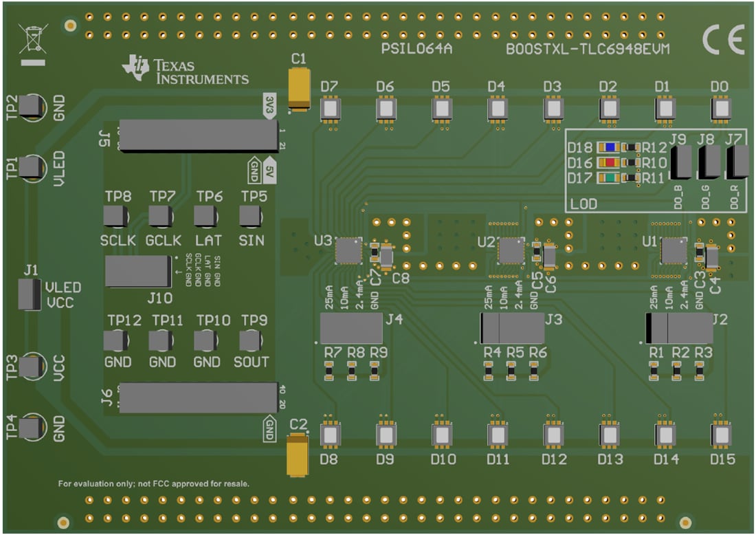The image size is (756, 535).
Task: Select jumper J9 for DO_B
Action: (680, 162)
